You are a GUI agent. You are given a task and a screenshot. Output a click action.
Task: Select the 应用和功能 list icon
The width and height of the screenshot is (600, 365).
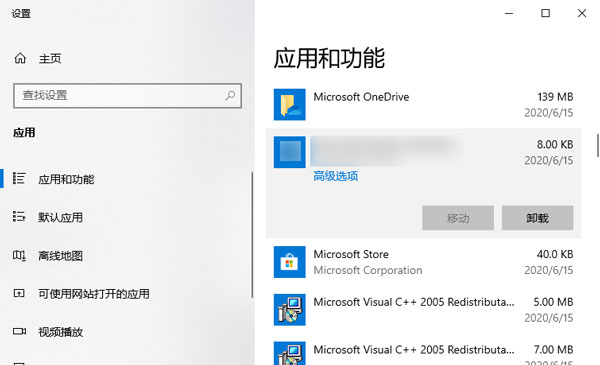tap(19, 178)
